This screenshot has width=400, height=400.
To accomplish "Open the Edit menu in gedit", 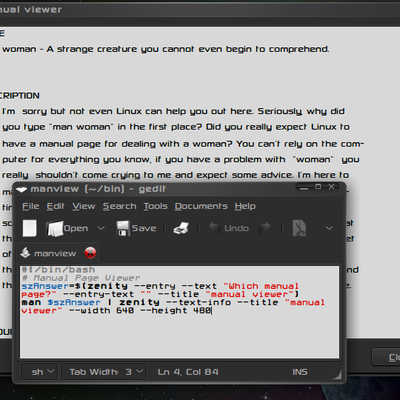I will pyautogui.click(x=55, y=206).
